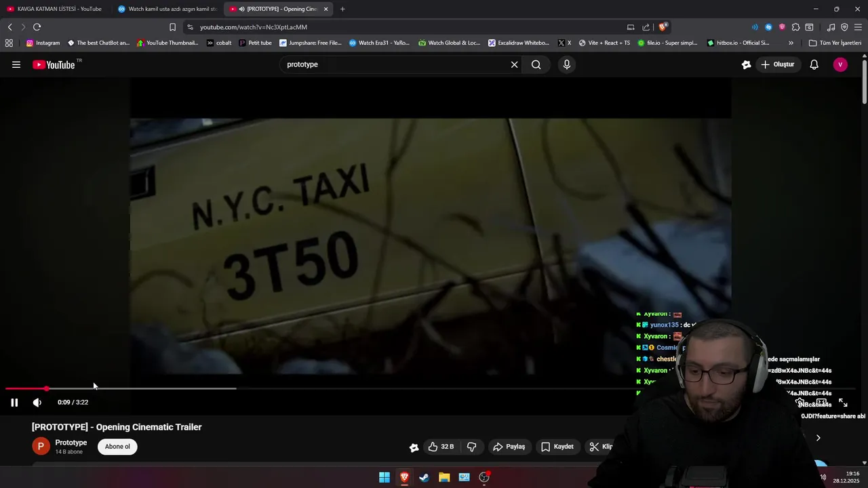Open the YouTube guide hamburger menu
This screenshot has height=488, width=868.
click(x=16, y=64)
